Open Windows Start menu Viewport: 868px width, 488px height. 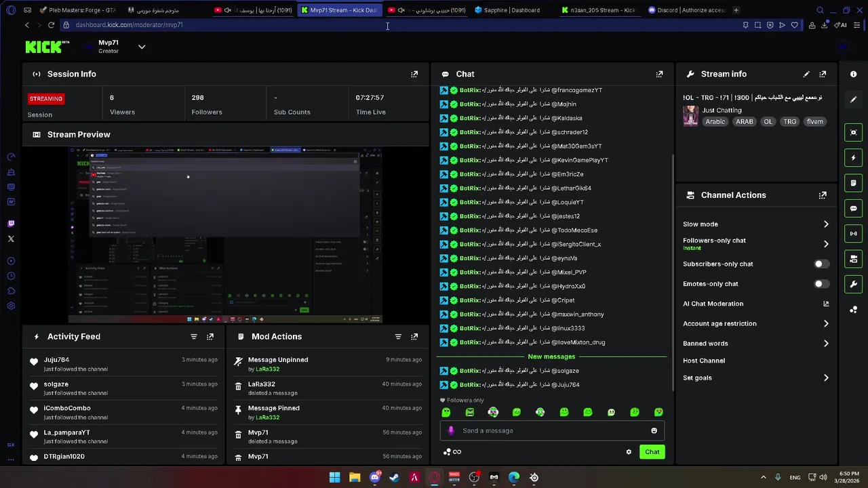point(334,477)
